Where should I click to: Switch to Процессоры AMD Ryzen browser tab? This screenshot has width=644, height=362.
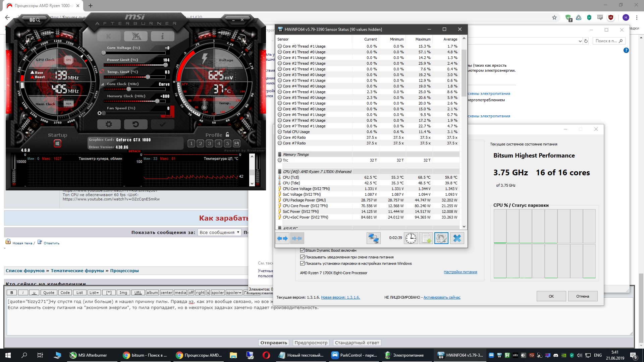pos(44,6)
